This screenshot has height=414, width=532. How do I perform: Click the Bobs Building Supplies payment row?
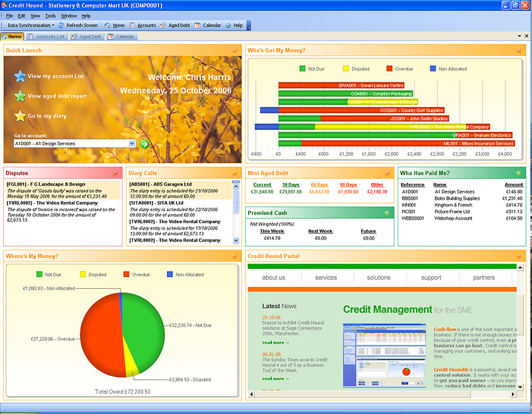(462, 198)
